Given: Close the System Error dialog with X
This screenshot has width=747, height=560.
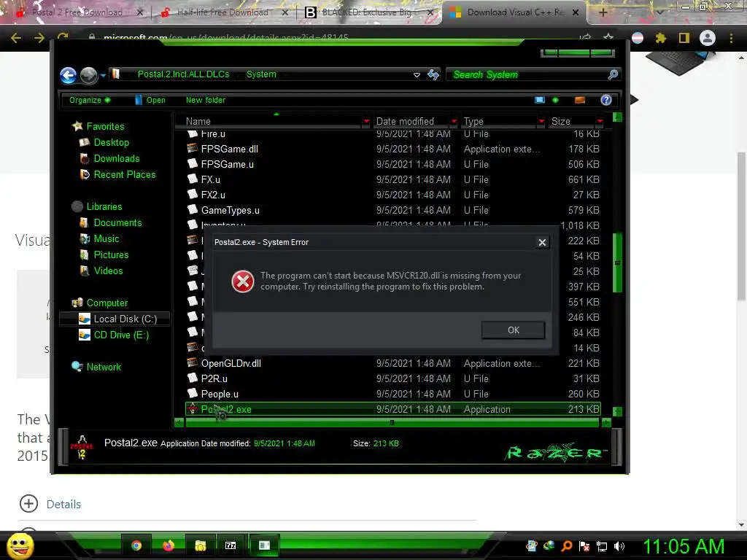Looking at the screenshot, I should coord(542,242).
